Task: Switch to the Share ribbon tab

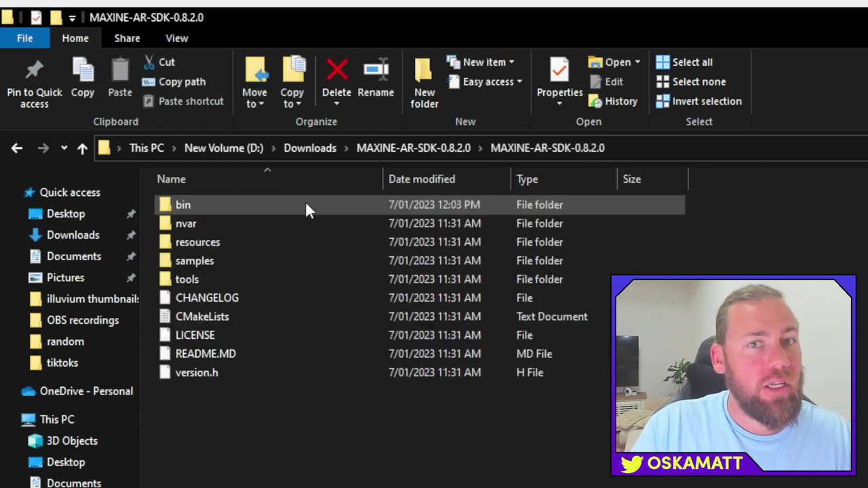Action: 127,38
